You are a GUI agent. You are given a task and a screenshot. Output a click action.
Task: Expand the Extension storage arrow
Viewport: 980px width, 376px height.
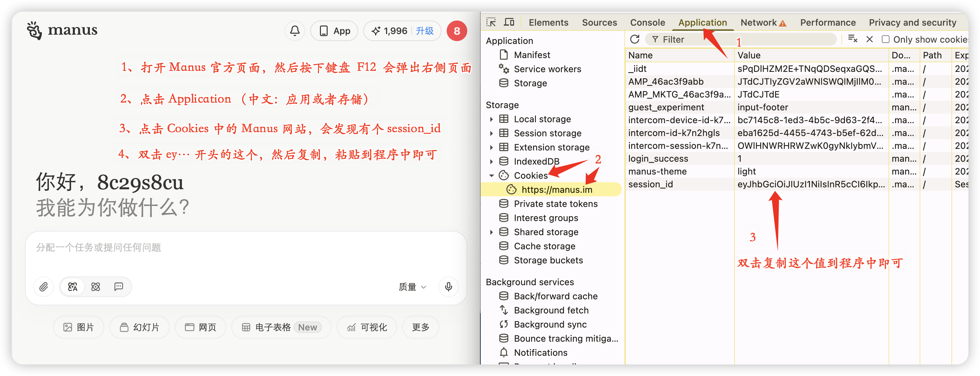coord(491,147)
